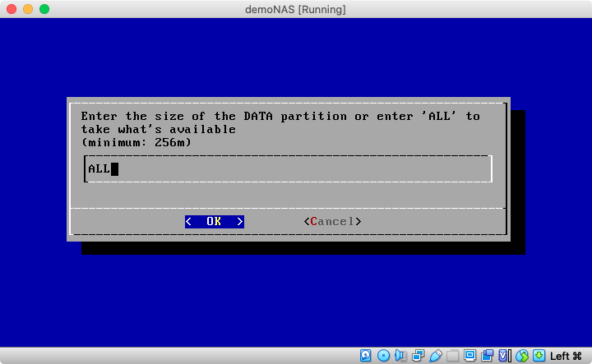Screen dimensions: 592x364
Task: Click the '(minimum: 256m)' hint text
Action: (x=136, y=143)
